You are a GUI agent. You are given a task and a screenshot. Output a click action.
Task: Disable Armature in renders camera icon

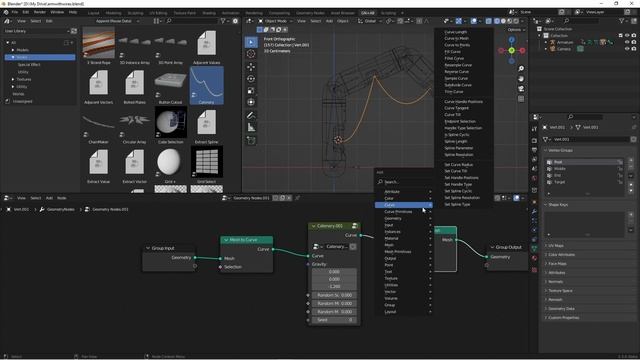coord(634,42)
